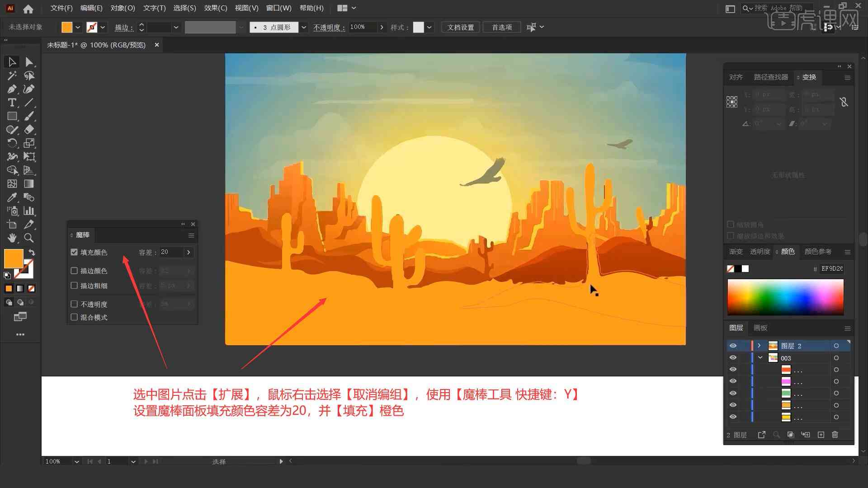Switch to 变换 tab in panel

[x=809, y=77]
